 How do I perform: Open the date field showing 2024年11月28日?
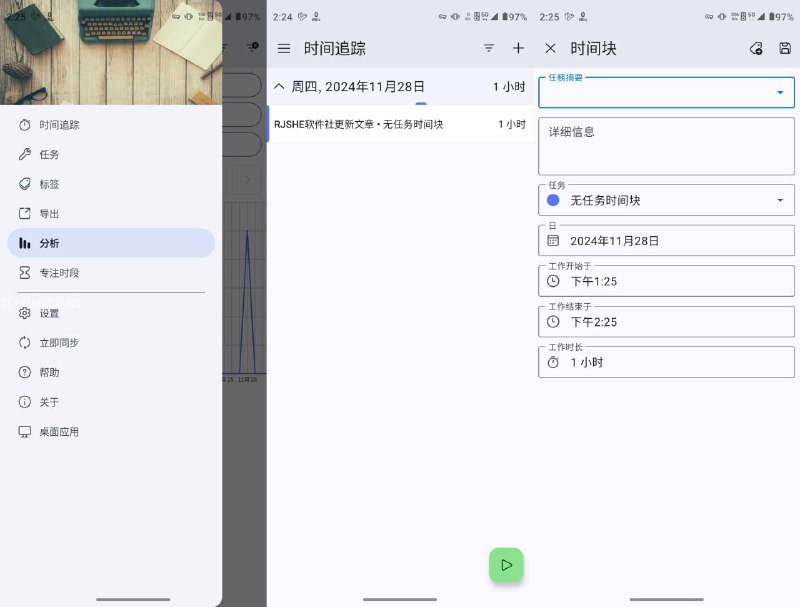tap(665, 240)
